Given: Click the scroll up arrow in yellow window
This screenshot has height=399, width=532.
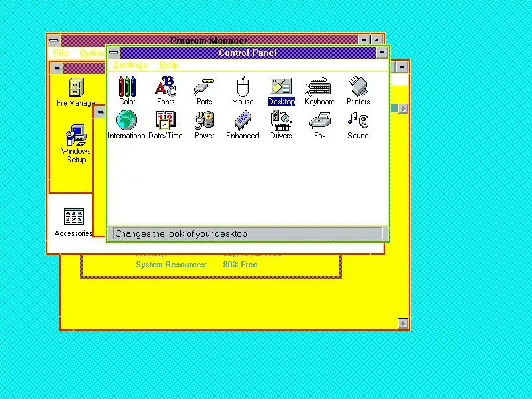Looking at the screenshot, I should pos(403,109).
